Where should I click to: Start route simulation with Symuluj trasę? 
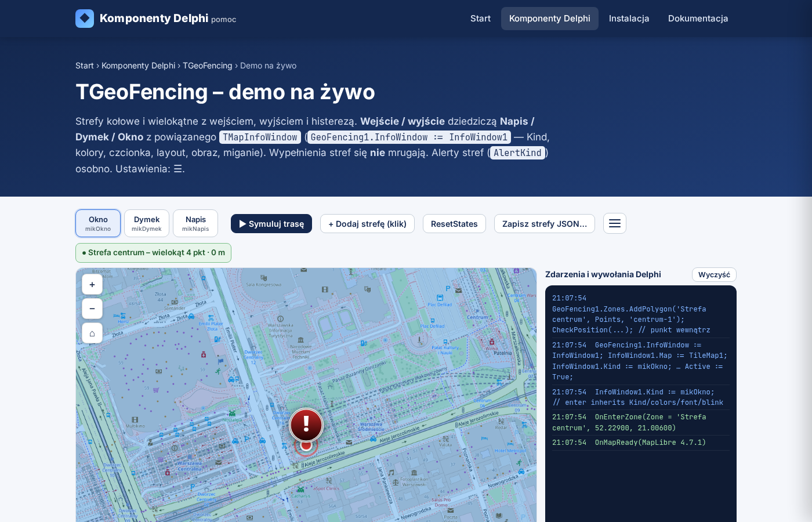click(x=271, y=224)
